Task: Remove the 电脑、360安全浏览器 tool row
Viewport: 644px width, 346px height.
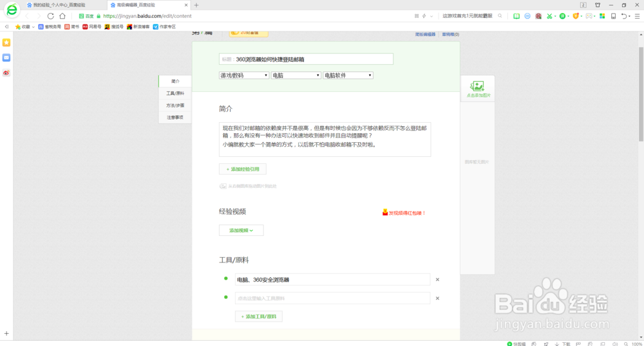Action: 437,280
